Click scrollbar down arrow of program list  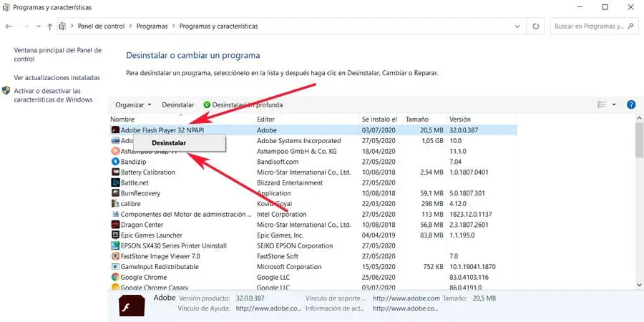point(639,284)
